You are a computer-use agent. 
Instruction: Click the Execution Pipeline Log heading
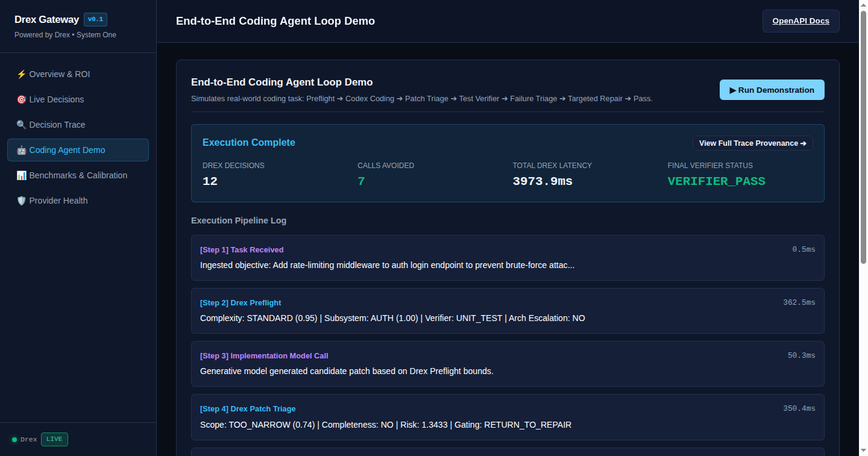point(239,220)
